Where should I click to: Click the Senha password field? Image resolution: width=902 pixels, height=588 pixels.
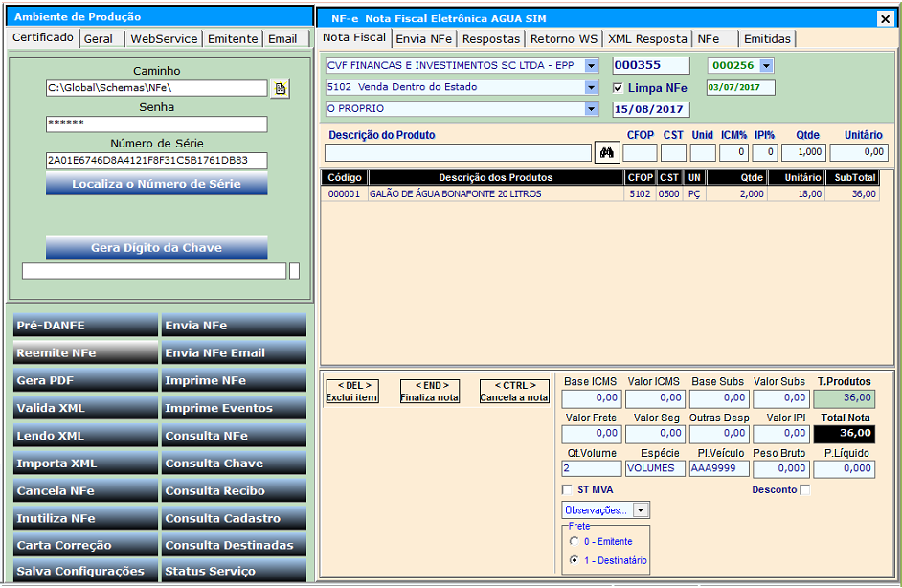[156, 124]
